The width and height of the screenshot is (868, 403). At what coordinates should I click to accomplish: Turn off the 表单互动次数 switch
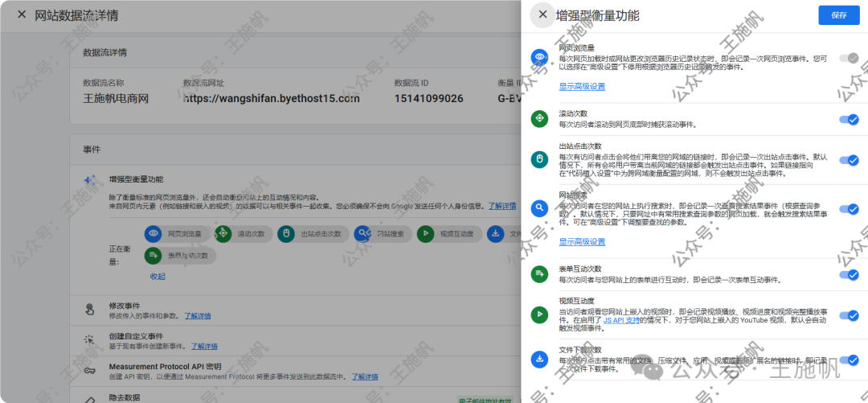(849, 274)
